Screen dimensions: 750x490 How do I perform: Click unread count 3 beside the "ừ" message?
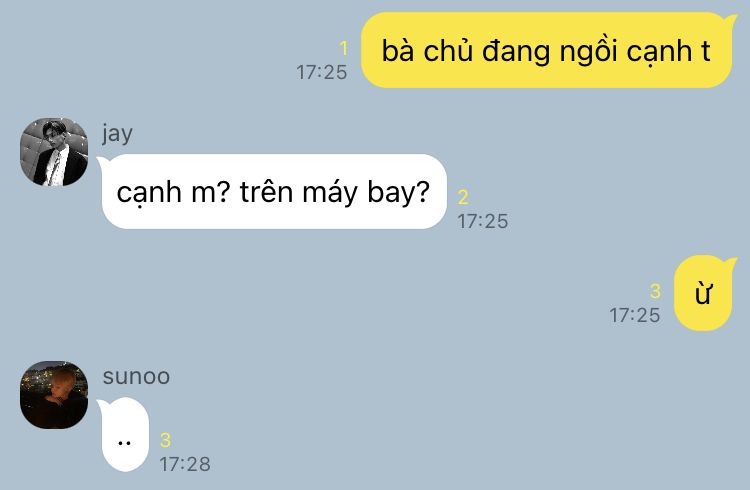(x=655, y=291)
